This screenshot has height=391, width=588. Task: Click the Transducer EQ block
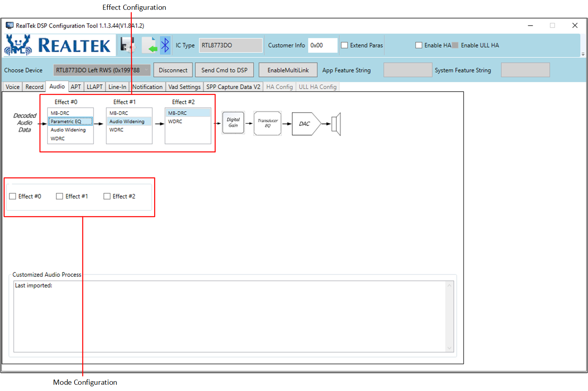pyautogui.click(x=268, y=123)
